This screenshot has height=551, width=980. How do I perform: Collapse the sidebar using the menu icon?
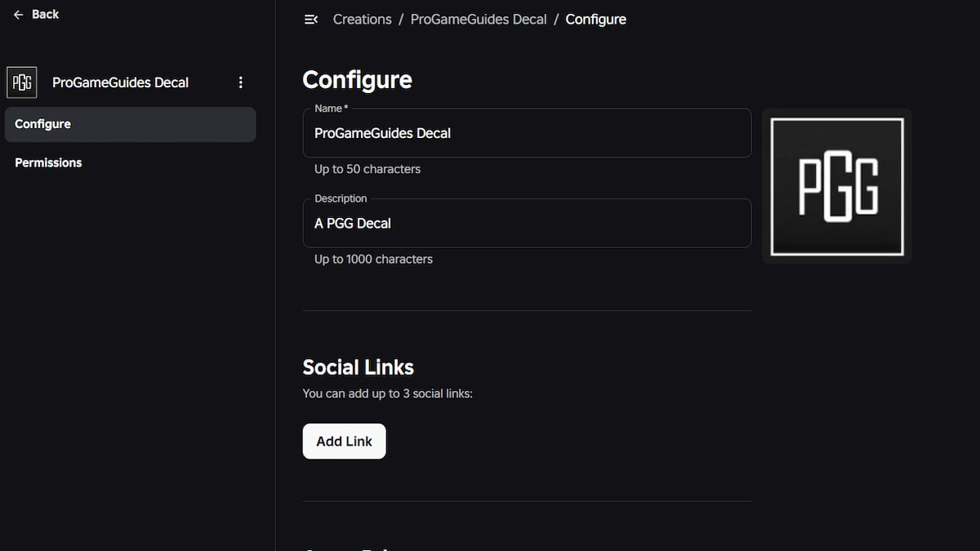point(310,20)
